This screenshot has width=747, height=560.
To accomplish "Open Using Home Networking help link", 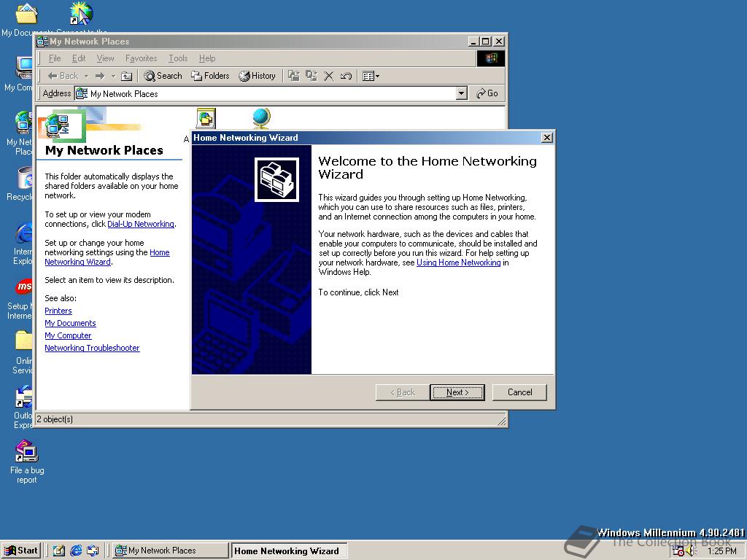I will (458, 262).
